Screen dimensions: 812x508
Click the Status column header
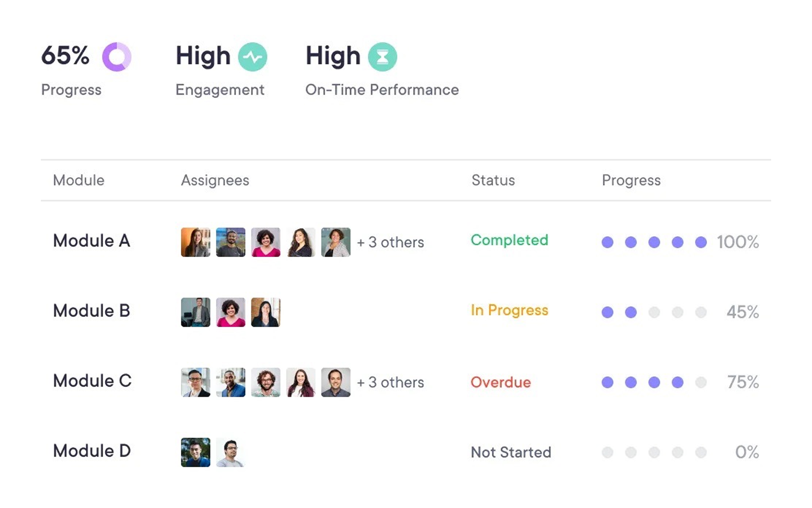click(493, 180)
